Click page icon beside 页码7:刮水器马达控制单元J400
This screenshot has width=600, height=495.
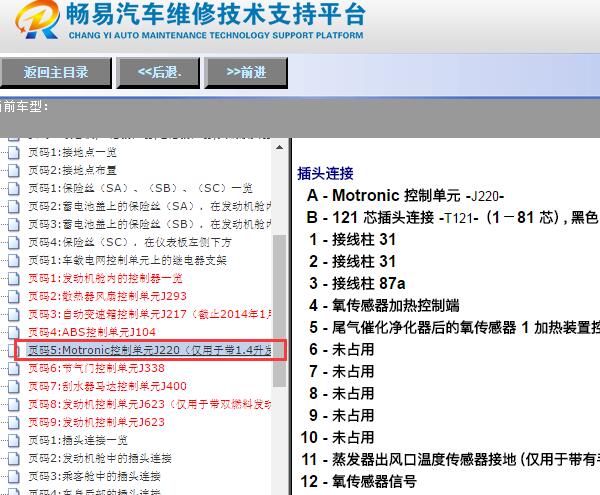(x=14, y=386)
